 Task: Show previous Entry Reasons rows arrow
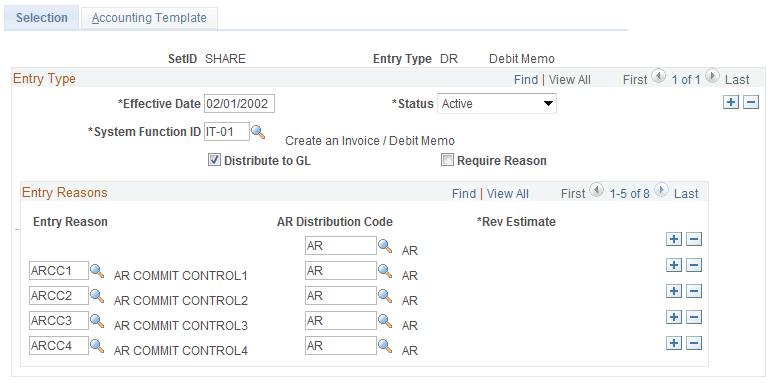point(597,190)
